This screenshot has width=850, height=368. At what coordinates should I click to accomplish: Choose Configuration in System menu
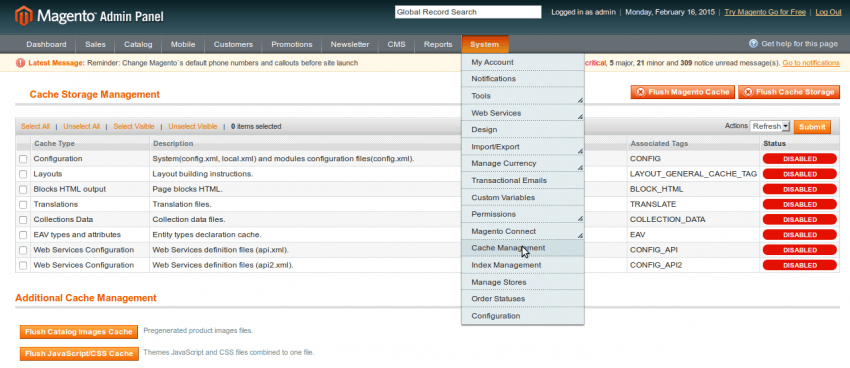coord(523,316)
